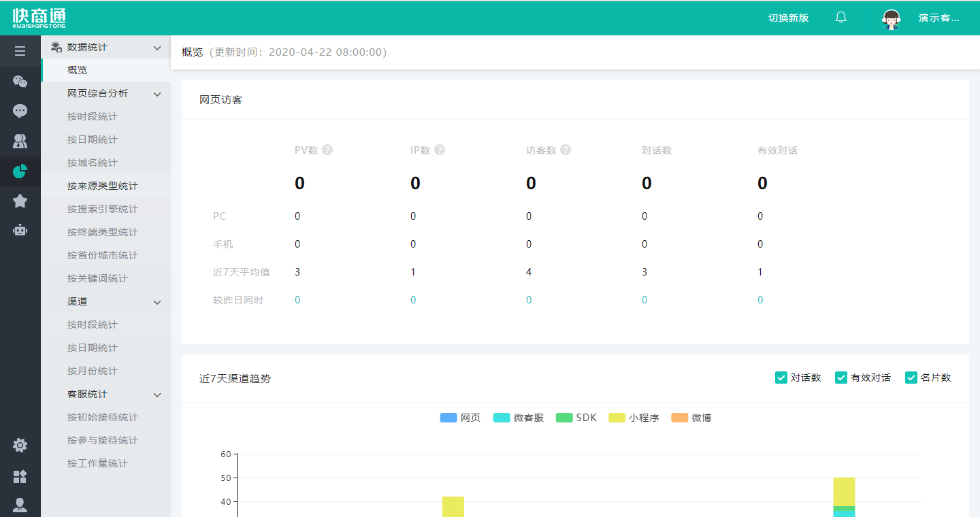980x517 pixels.
Task: Click the help icon next to PV数
Action: click(327, 150)
